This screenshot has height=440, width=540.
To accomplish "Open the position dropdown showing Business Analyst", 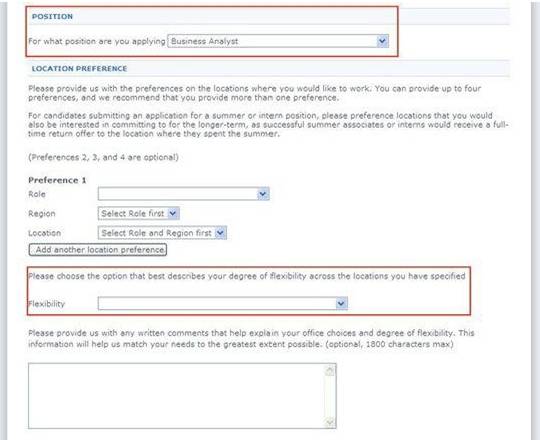I will tap(278, 41).
